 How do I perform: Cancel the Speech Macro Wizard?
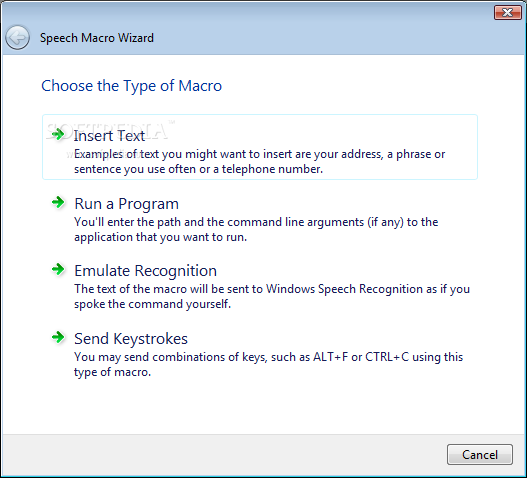[x=480, y=454]
